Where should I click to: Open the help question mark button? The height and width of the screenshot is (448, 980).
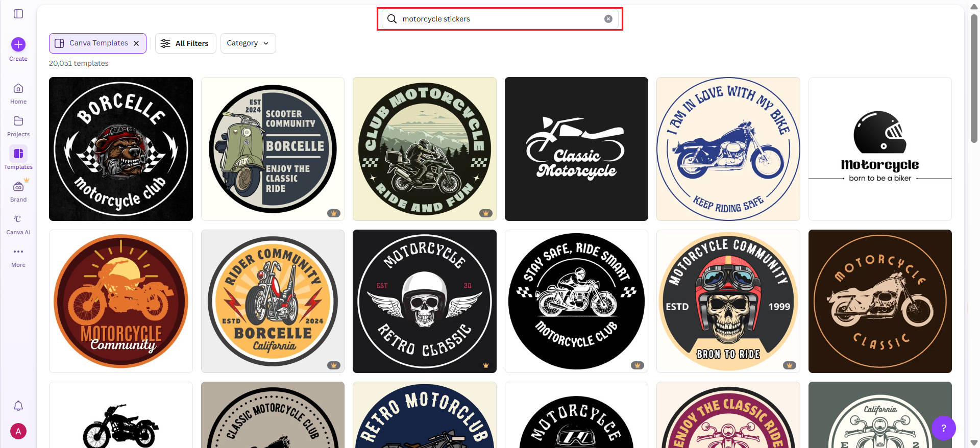[x=944, y=428]
